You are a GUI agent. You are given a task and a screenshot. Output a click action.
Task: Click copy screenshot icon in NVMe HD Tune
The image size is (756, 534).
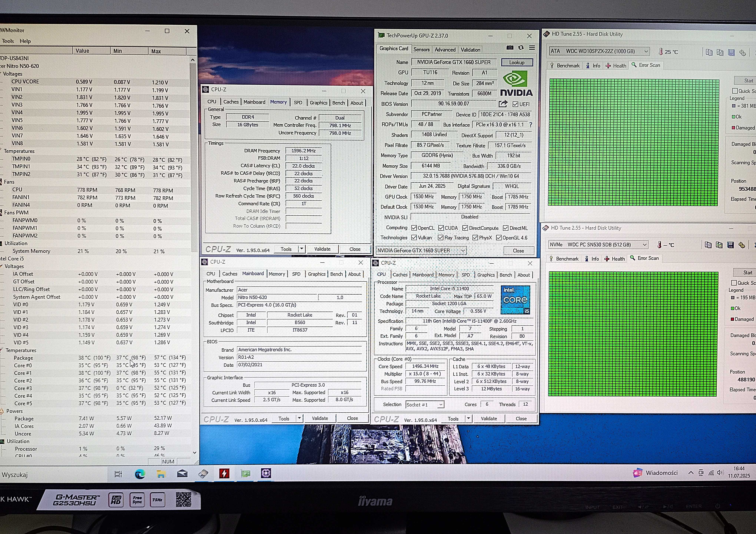719,245
